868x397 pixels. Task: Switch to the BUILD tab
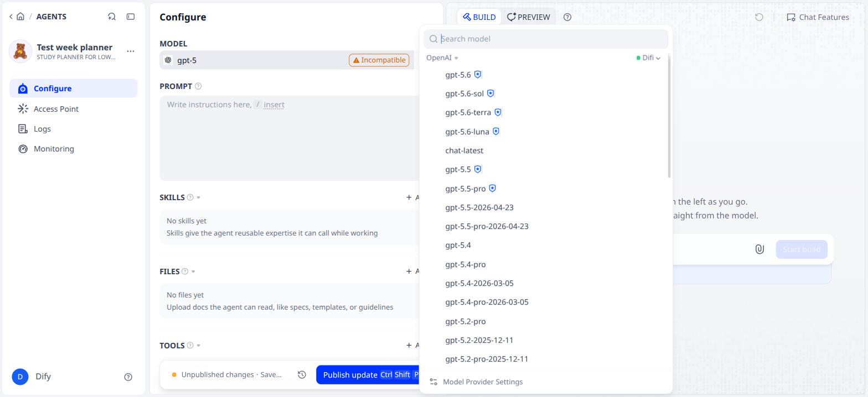pyautogui.click(x=479, y=17)
